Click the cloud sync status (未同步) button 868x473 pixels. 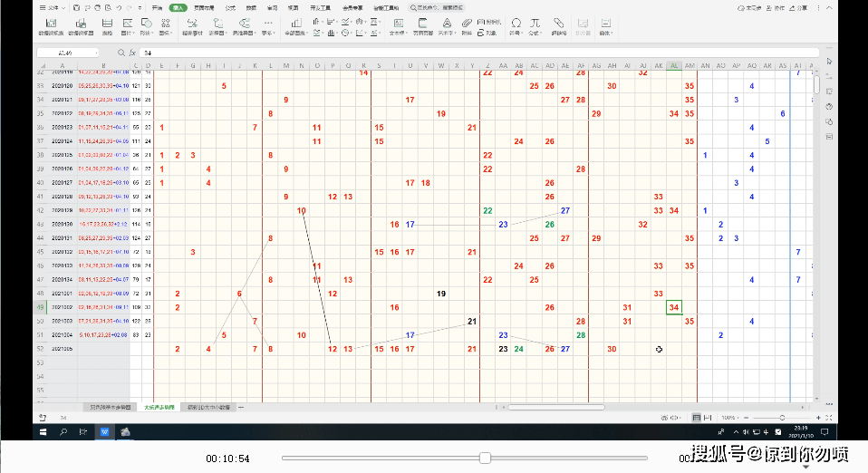coord(749,8)
